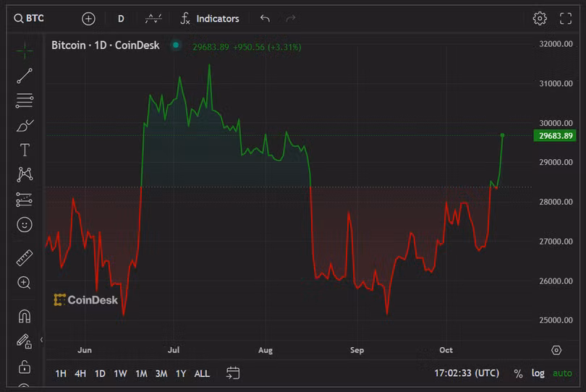Redo the chart action
Image resolution: width=586 pixels, height=392 pixels.
[x=290, y=18]
